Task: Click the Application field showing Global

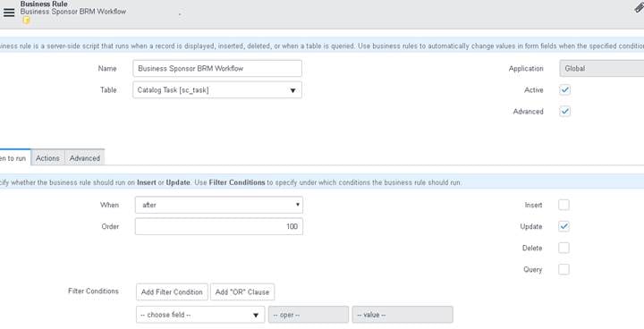Action: pos(602,69)
